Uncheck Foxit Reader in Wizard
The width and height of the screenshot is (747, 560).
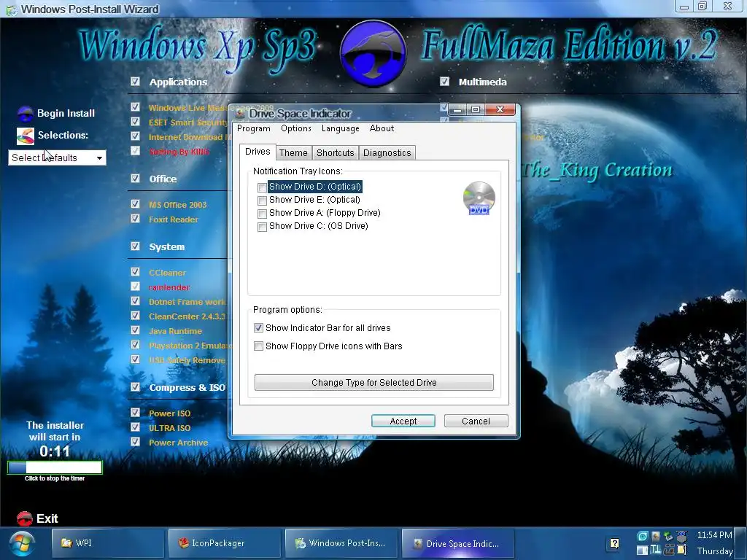[x=135, y=218]
